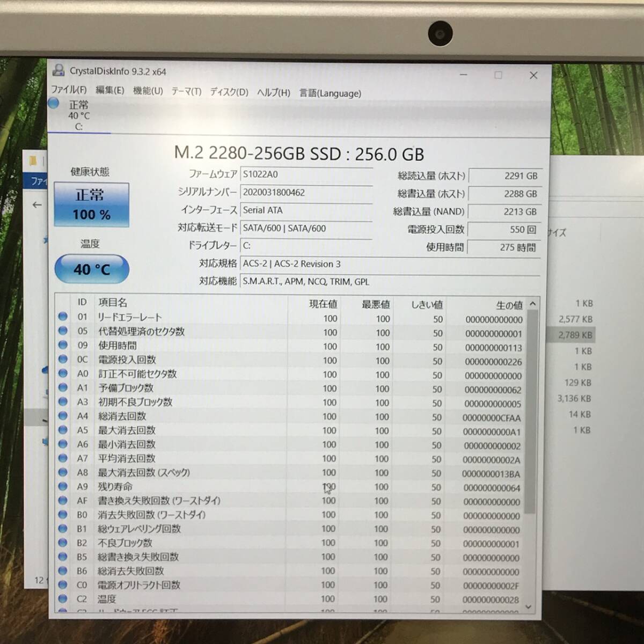Screen dimensions: 644x644
Task: Click the 3,136 KB entry in Explorer behind
Action: 574,398
